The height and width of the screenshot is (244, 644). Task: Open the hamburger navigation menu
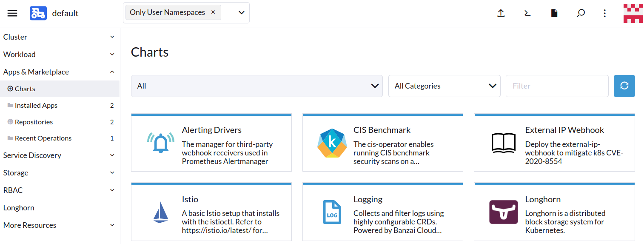(x=12, y=13)
